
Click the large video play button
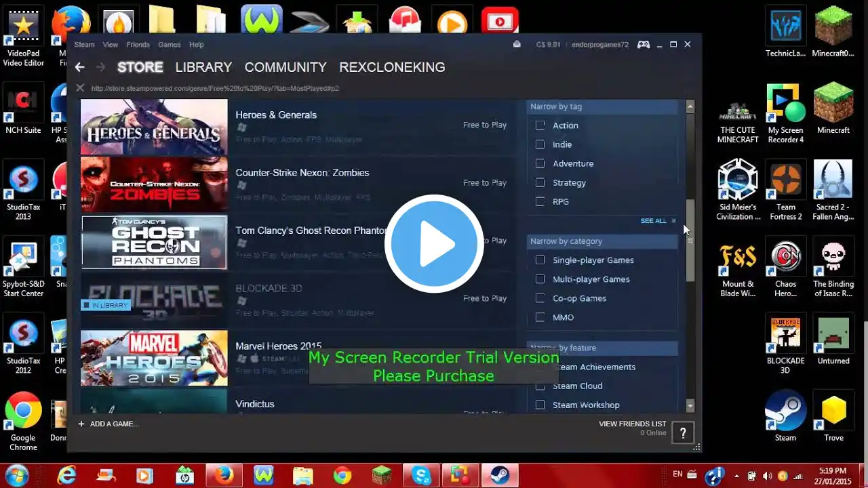click(434, 244)
